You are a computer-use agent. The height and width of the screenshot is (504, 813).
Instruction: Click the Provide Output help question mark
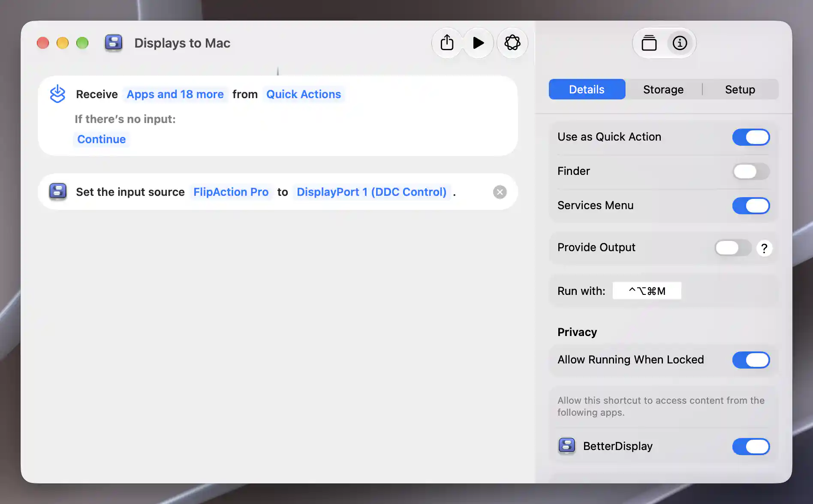click(x=764, y=248)
